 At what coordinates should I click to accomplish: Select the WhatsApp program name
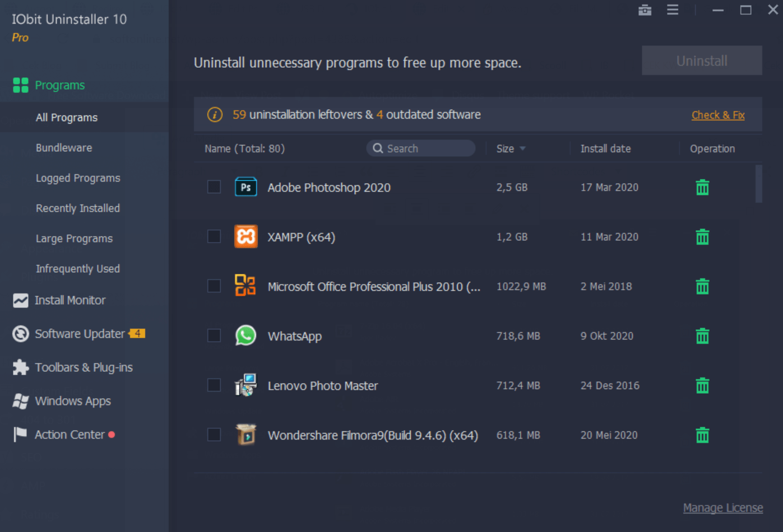(x=295, y=336)
